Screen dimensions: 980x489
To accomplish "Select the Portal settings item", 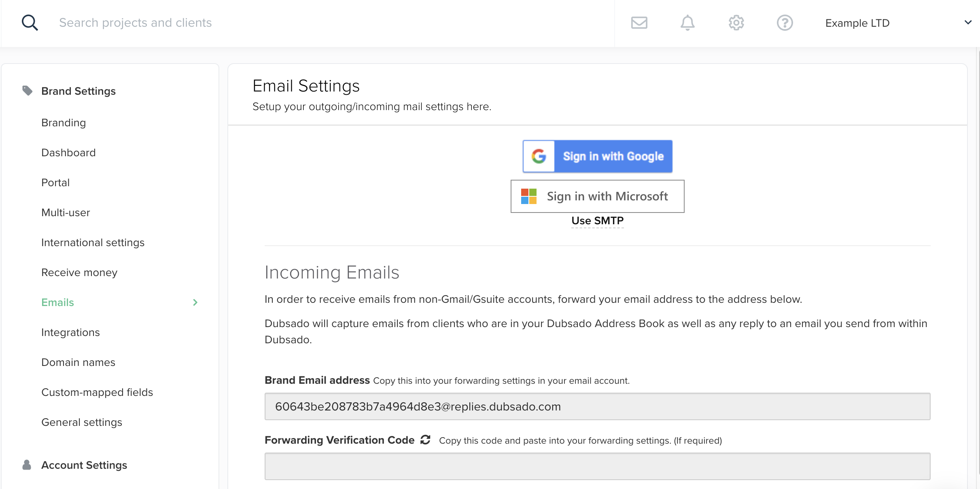I will pos(55,182).
